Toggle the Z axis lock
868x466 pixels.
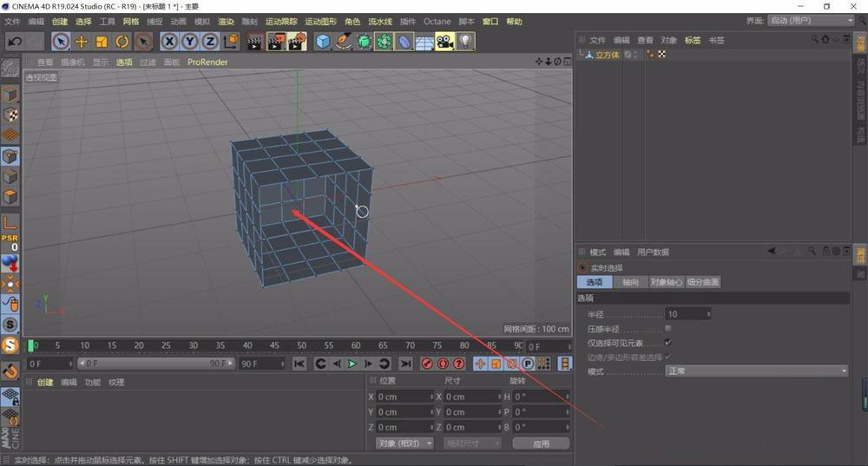click(x=210, y=42)
